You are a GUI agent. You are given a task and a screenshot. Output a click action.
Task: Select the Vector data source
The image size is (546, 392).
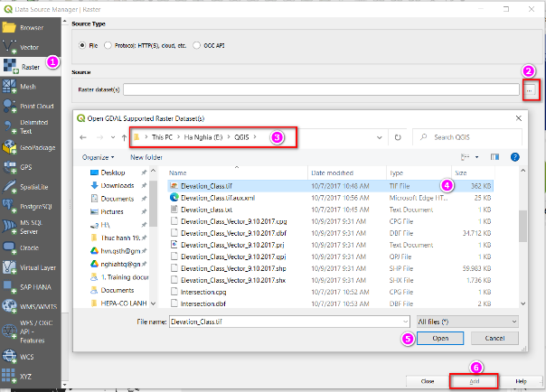point(31,47)
